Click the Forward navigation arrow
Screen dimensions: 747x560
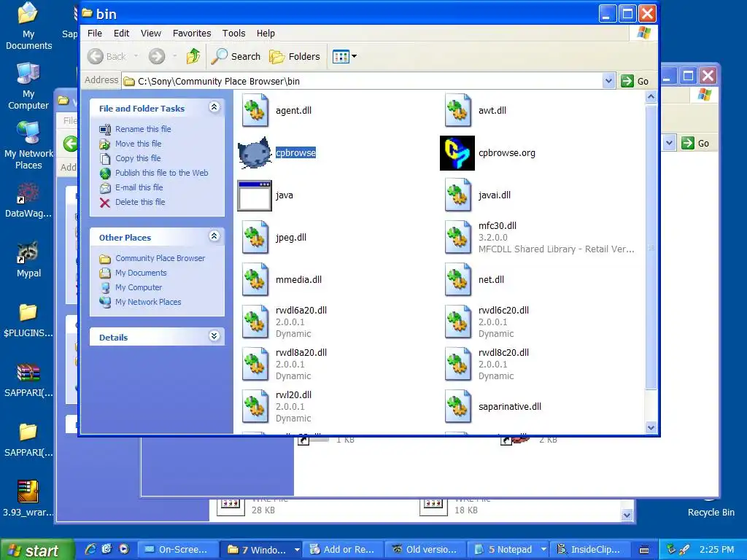(157, 56)
